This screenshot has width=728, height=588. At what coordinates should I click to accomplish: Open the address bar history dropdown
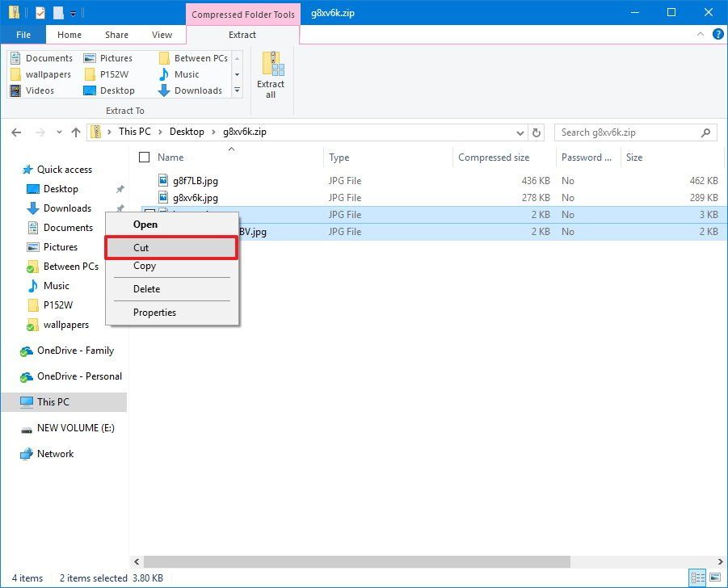[521, 132]
